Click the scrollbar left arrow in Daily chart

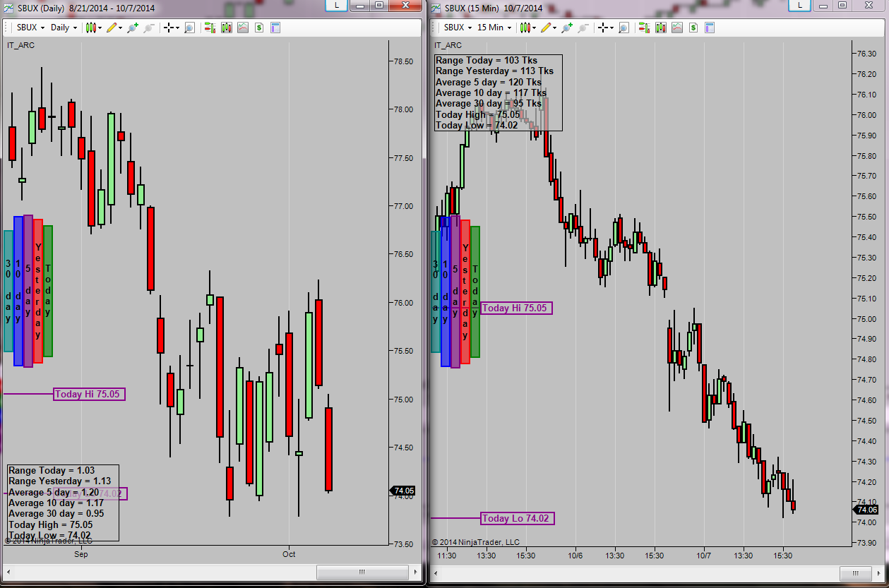pyautogui.click(x=8, y=572)
